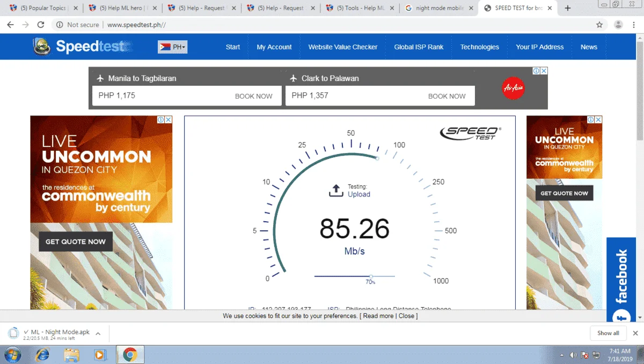Go back with the browser back arrow

point(10,25)
